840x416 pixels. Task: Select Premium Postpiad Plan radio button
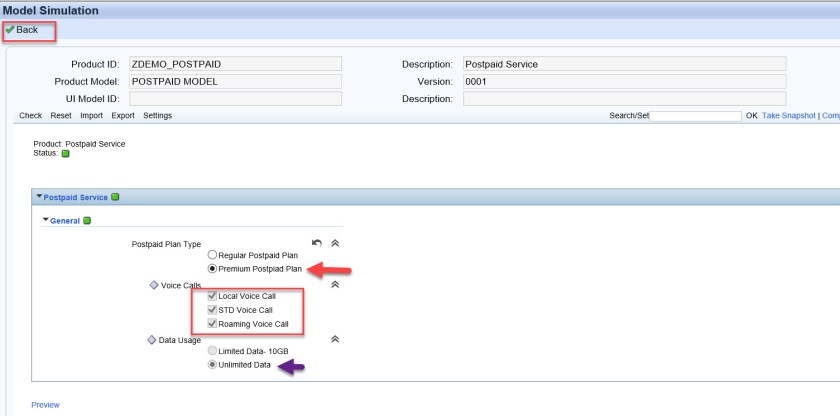pos(212,269)
